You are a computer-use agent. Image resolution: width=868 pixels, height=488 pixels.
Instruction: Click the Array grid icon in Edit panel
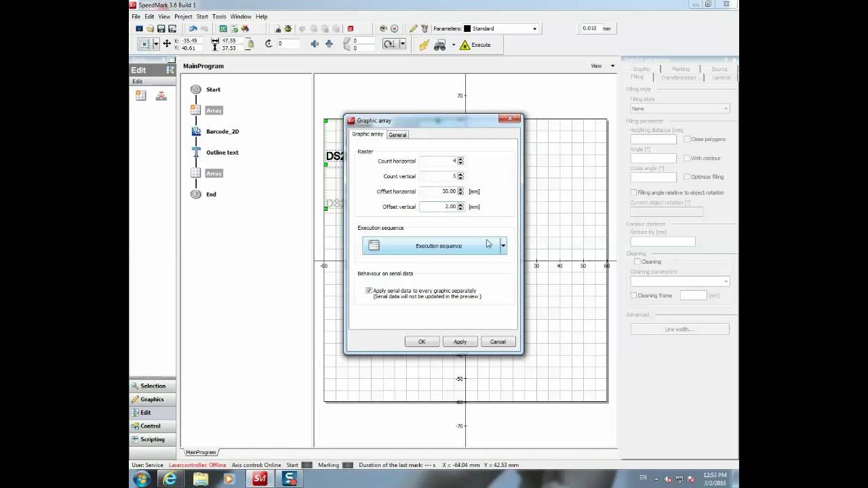point(141,96)
